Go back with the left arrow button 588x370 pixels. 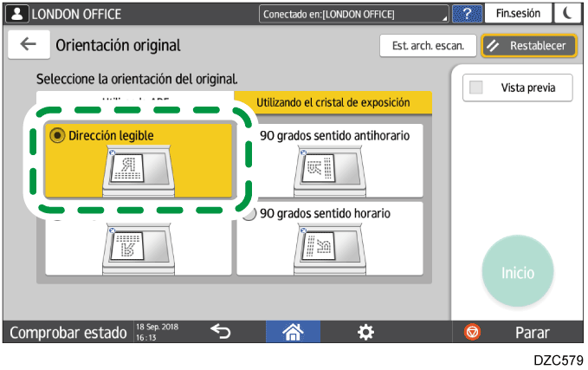(29, 45)
